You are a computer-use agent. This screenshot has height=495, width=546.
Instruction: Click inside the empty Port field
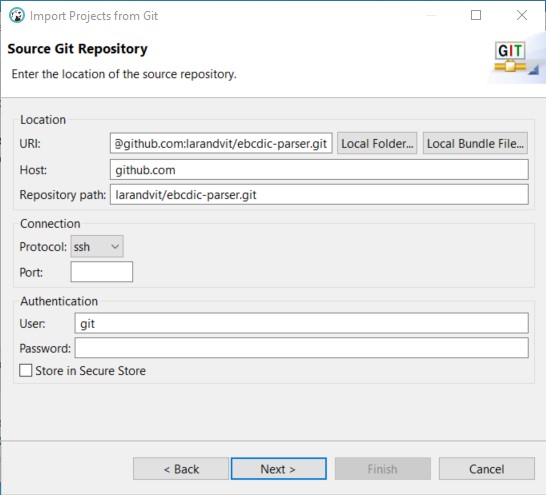[102, 272]
